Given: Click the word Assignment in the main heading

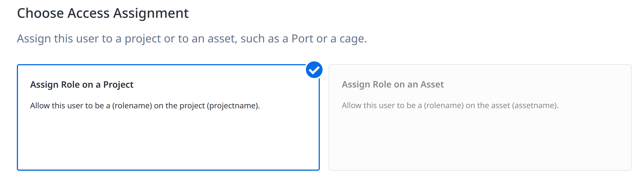Looking at the screenshot, I should [x=151, y=13].
